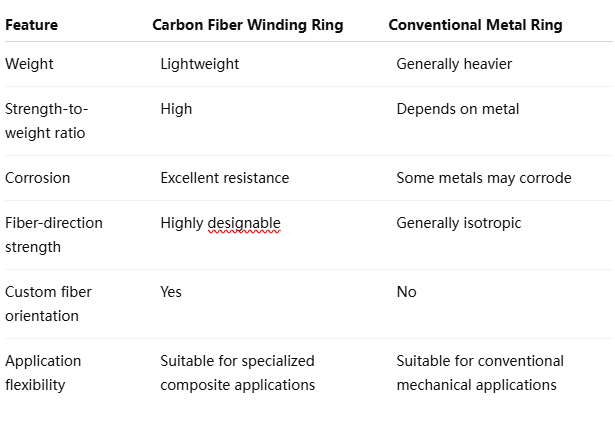Click the High cell text
Screen dimensions: 615x423
point(176,109)
